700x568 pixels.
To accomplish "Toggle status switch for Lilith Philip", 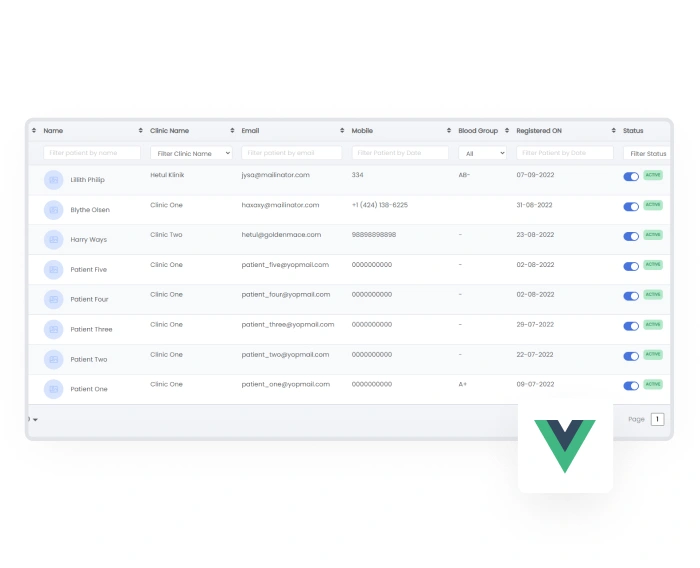I will [x=631, y=177].
